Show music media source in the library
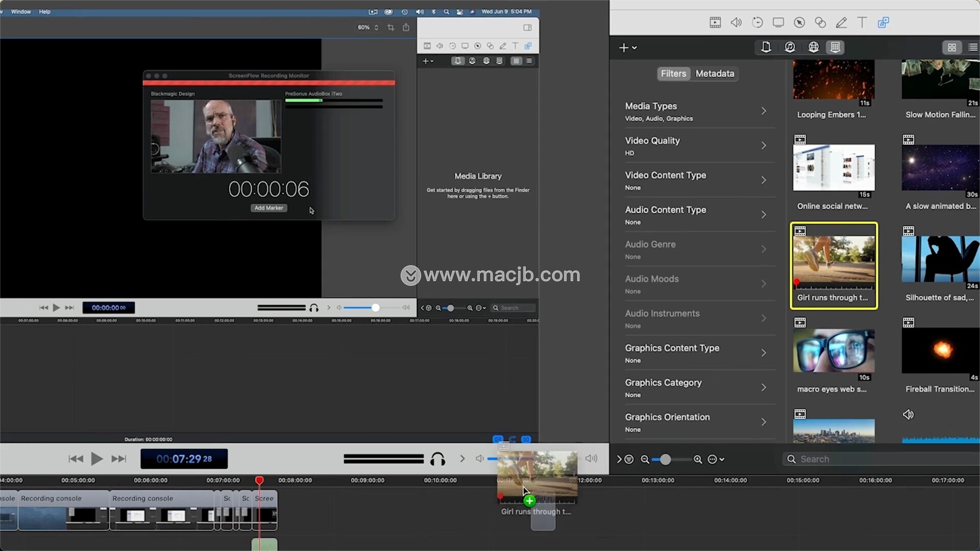 pos(790,47)
